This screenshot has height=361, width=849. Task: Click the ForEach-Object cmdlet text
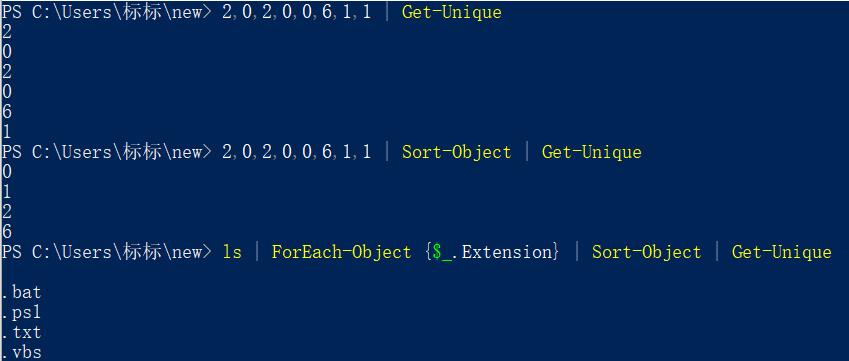pos(341,252)
